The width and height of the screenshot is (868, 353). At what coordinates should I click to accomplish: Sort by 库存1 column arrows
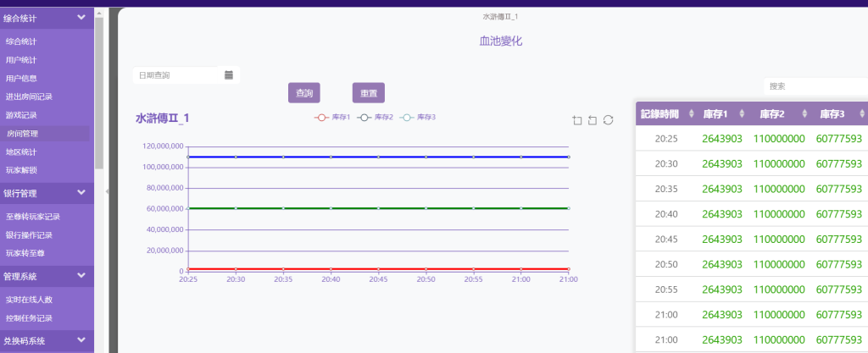tap(740, 113)
